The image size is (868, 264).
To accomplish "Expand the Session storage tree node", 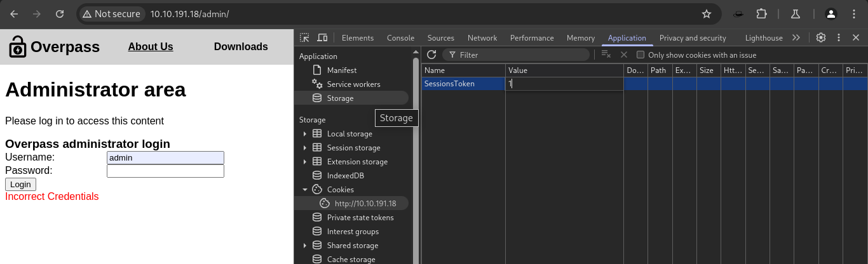I will tap(305, 148).
